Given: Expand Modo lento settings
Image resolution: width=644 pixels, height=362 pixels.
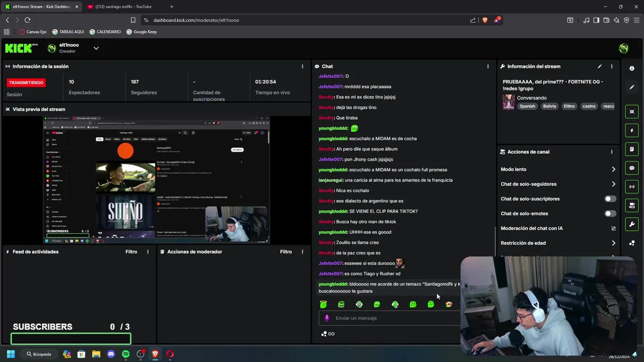Looking at the screenshot, I should pyautogui.click(x=558, y=169).
